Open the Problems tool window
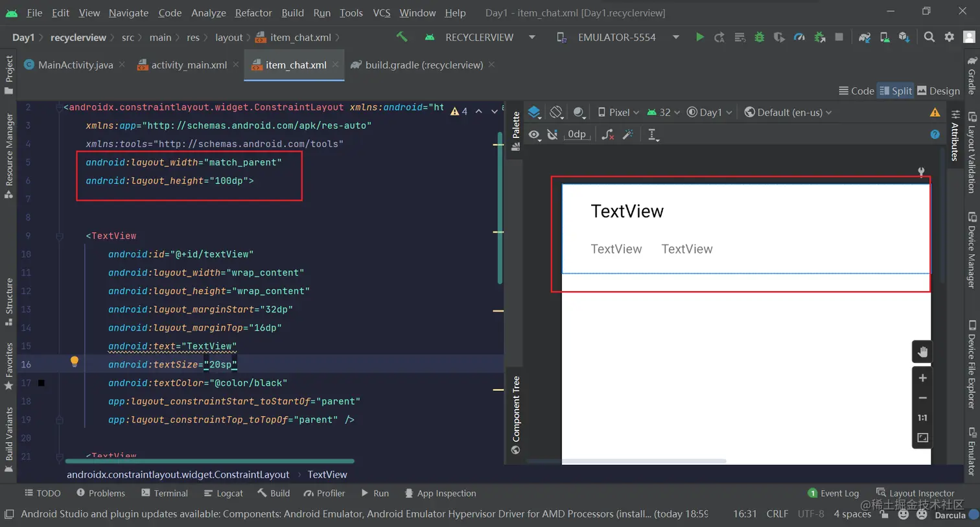The width and height of the screenshot is (980, 527). (x=100, y=493)
